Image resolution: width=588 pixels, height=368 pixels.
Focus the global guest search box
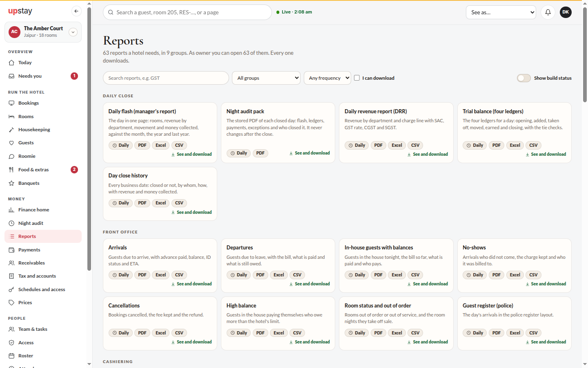[187, 12]
